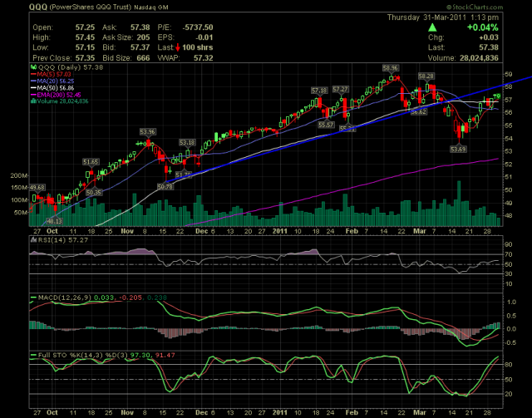Select the blue MA(20) legend line
Image resolution: width=532 pixels, height=418 pixels.
(33, 81)
